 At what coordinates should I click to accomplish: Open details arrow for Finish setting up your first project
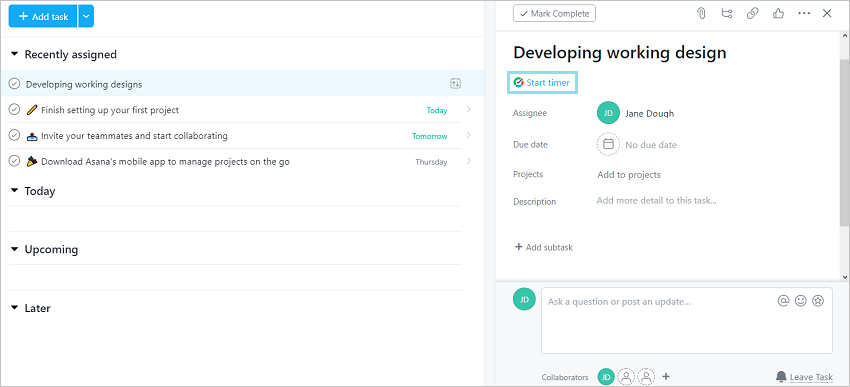[x=469, y=109]
